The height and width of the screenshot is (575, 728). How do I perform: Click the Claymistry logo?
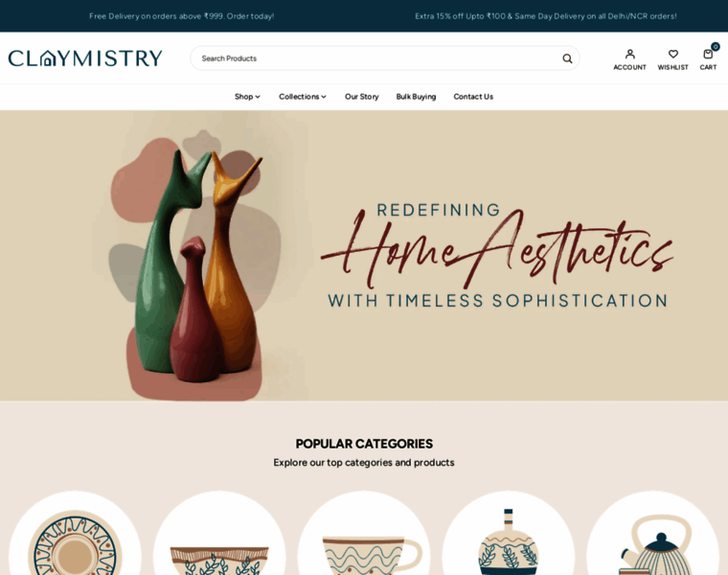(85, 58)
